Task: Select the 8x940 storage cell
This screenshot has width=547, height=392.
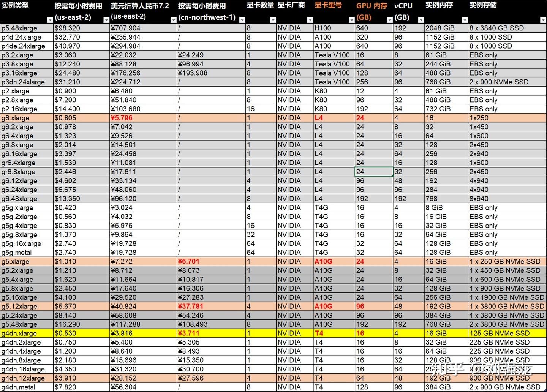Action: pos(507,199)
